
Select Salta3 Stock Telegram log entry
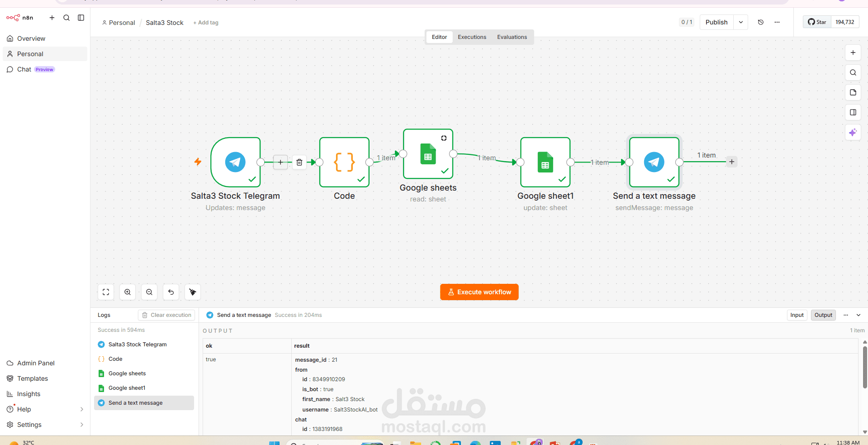pos(144,345)
